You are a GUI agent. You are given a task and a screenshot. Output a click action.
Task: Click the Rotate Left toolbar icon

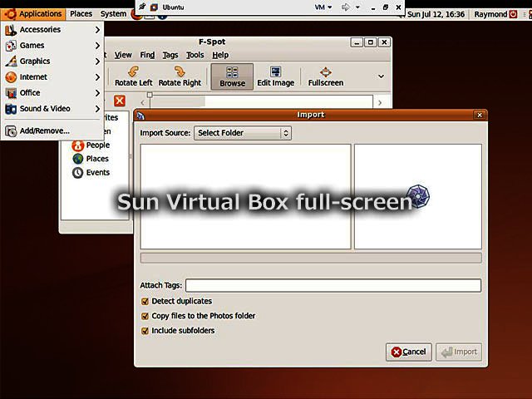coord(133,76)
